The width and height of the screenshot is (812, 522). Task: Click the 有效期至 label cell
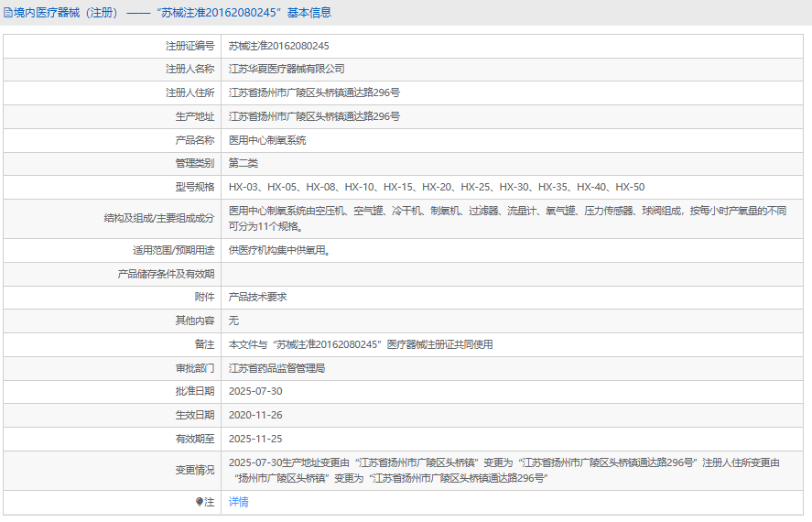113,439
